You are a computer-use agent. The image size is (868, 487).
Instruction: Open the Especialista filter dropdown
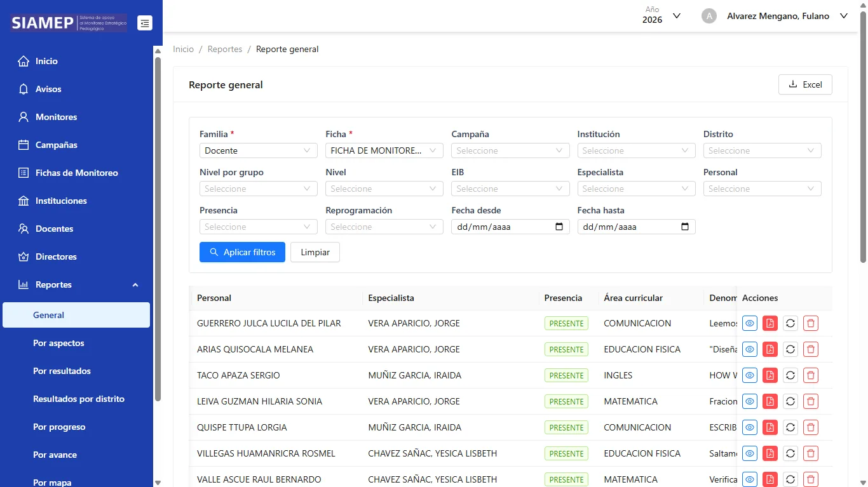[x=636, y=189]
